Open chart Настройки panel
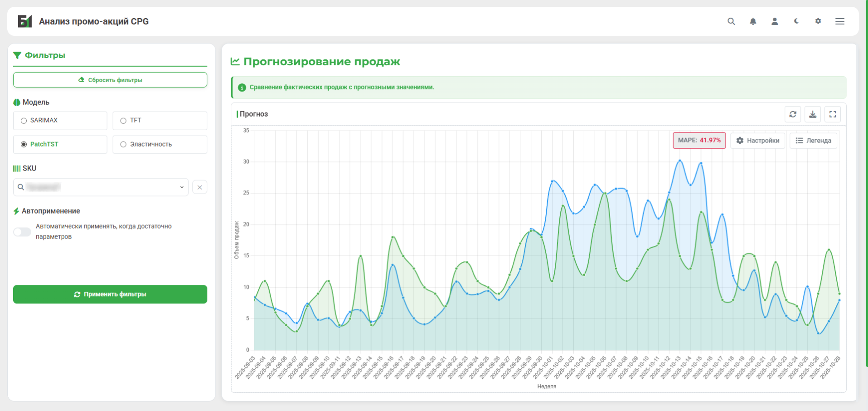 point(758,141)
